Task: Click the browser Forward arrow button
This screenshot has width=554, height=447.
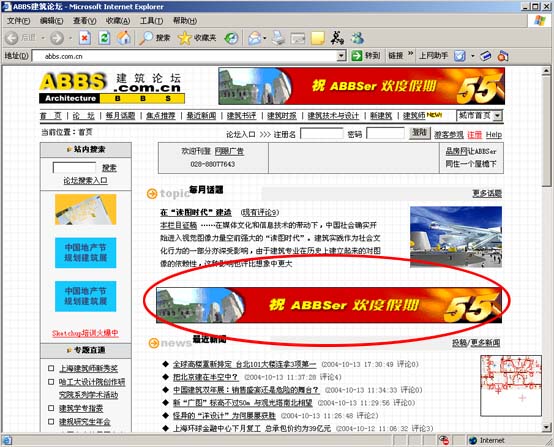Action: [57, 38]
